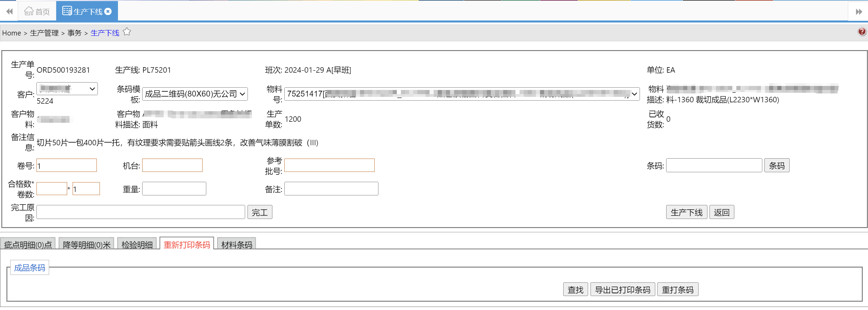Click the home icon in 首页 tab
Image resolution: width=868 pixels, height=310 pixels.
29,11
